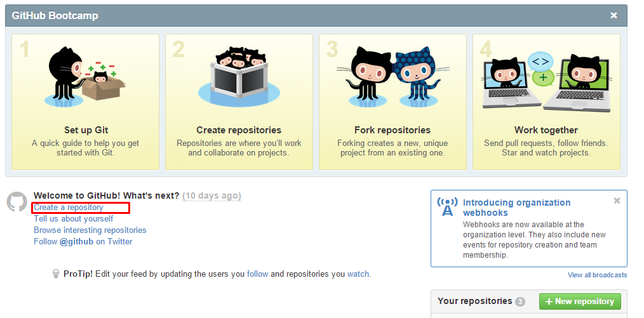Follow @github on Twitter link
Screen dimensions: 644x318
point(83,242)
